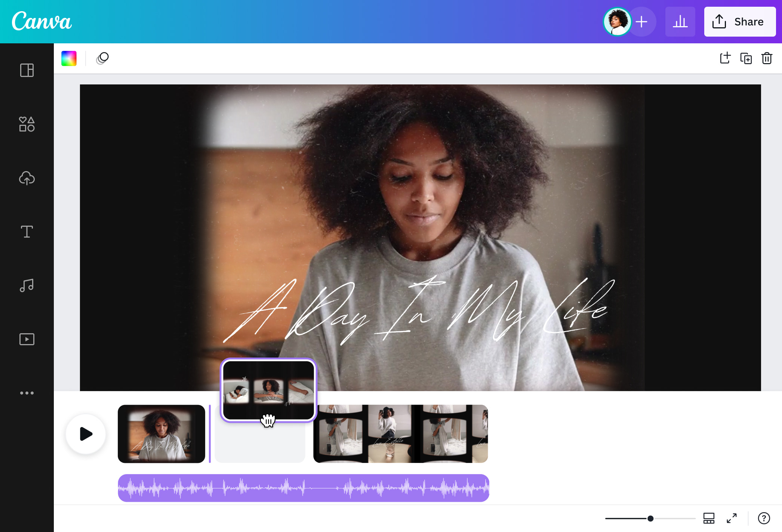This screenshot has height=532, width=782.
Task: Open the effect tool next to the color tile
Action: [x=102, y=58]
